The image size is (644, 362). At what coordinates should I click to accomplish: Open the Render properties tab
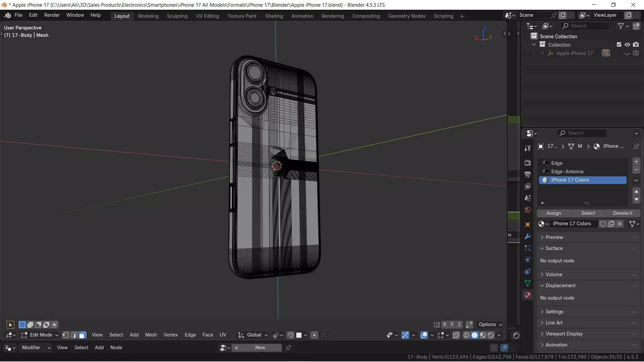(528, 163)
